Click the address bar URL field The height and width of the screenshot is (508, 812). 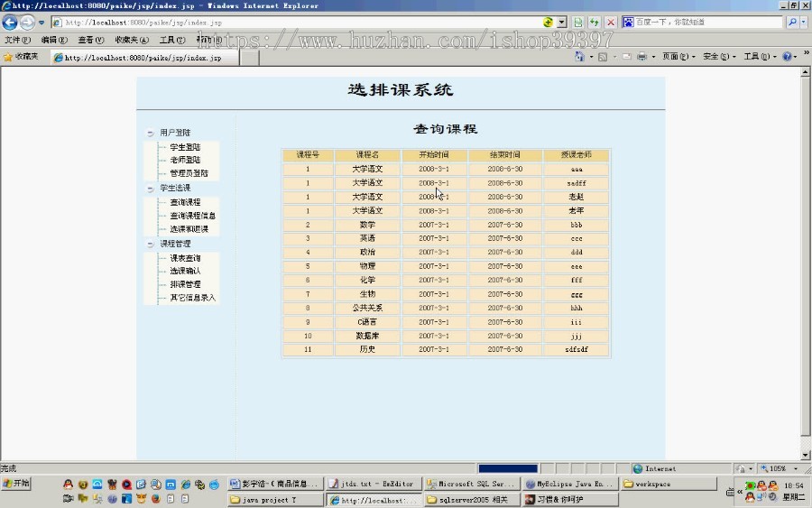point(297,23)
